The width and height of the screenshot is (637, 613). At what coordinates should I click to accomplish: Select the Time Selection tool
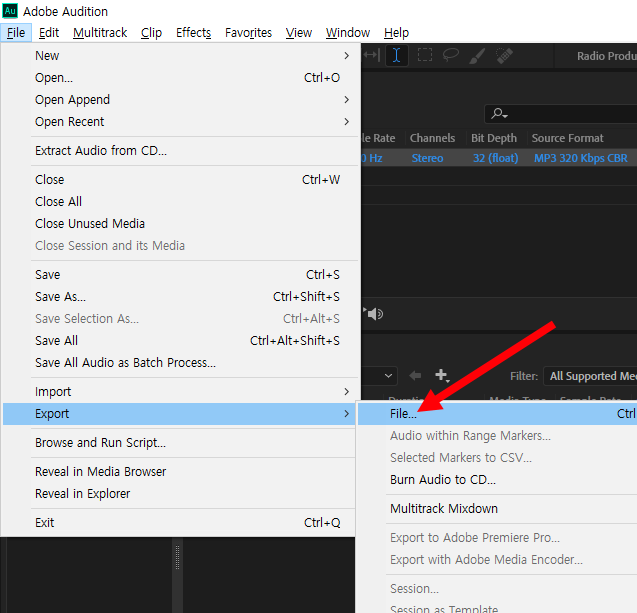click(x=396, y=55)
